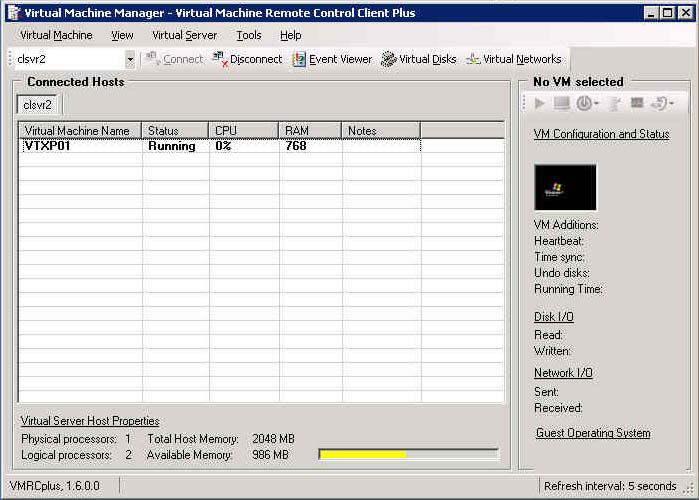Click the Time sync label
Image resolution: width=699 pixels, height=500 pixels.
tap(559, 257)
